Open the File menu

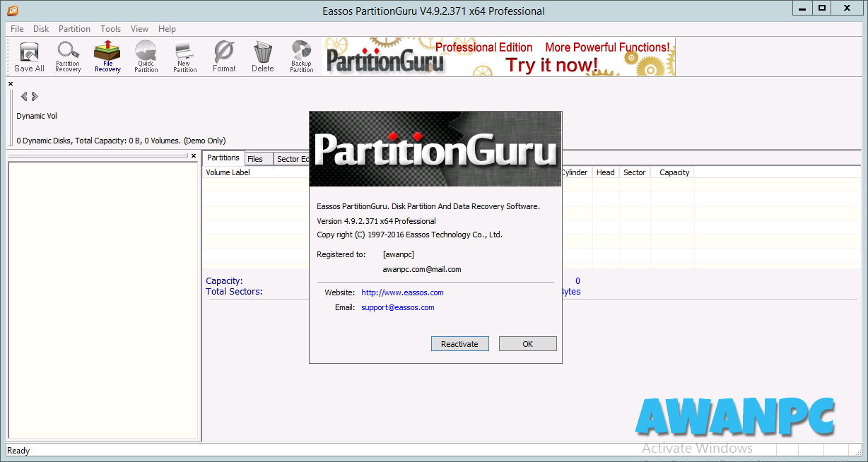(x=17, y=29)
